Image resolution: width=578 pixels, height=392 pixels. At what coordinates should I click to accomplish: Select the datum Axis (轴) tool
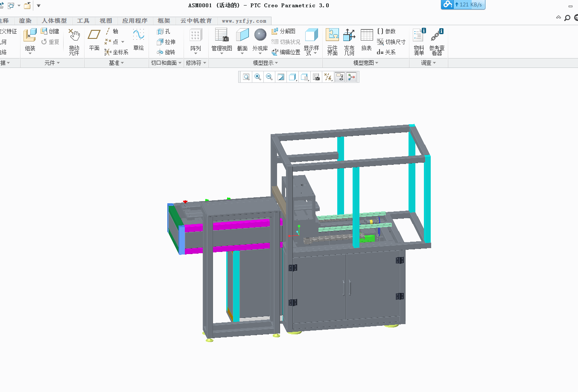click(x=111, y=31)
